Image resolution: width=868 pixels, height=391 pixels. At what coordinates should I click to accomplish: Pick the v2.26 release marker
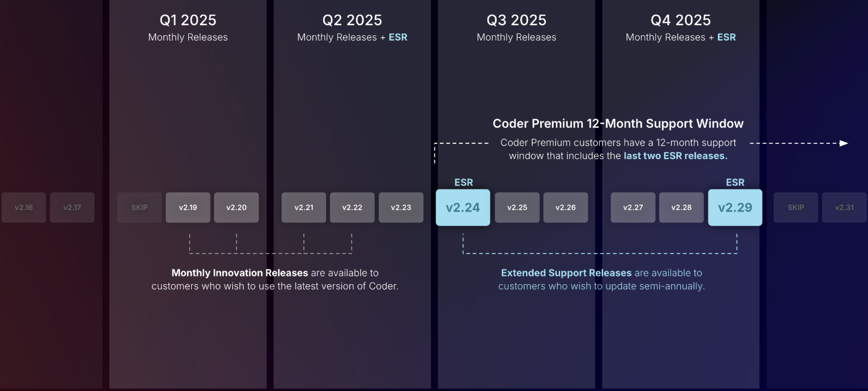coord(565,207)
